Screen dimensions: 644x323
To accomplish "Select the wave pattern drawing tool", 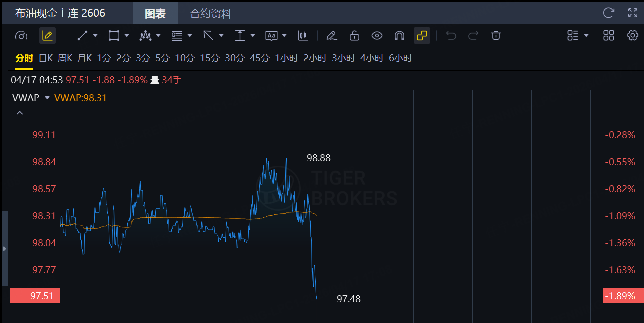I will pos(145,36).
